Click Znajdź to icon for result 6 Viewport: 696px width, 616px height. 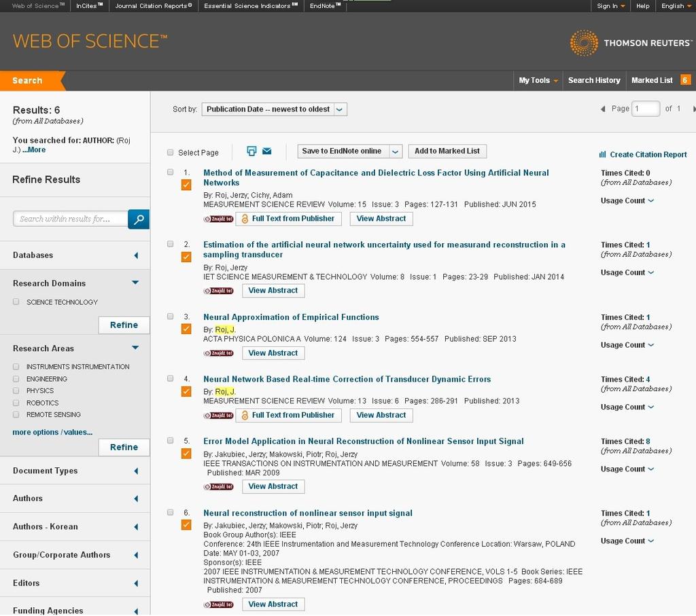pyautogui.click(x=218, y=605)
